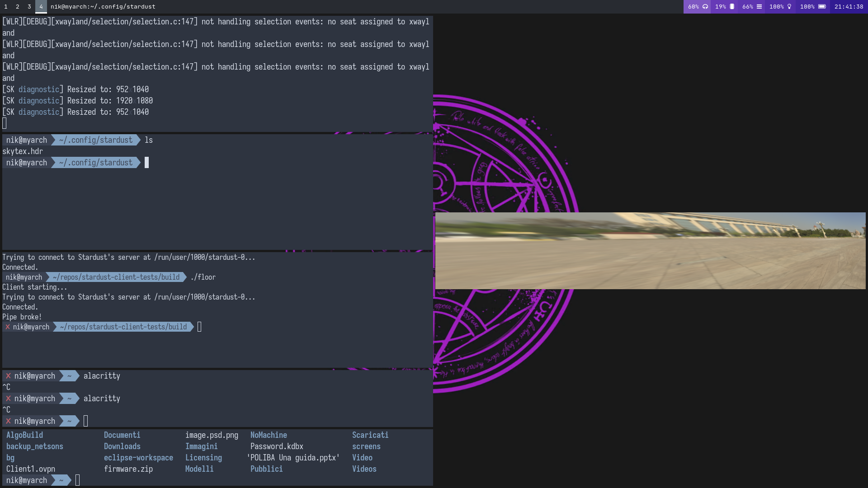Click the skytex.hdr file name
868x488 pixels.
tap(23, 151)
